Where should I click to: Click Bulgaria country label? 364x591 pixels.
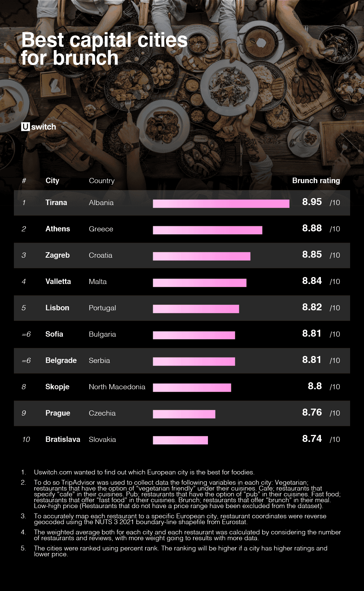[x=102, y=334]
